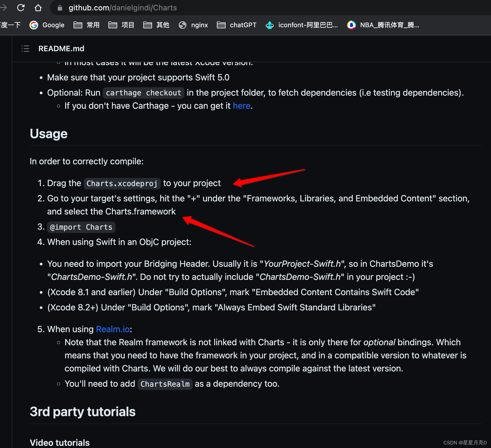
Task: Open the 项目 bookmarks folder
Action: tap(122, 25)
